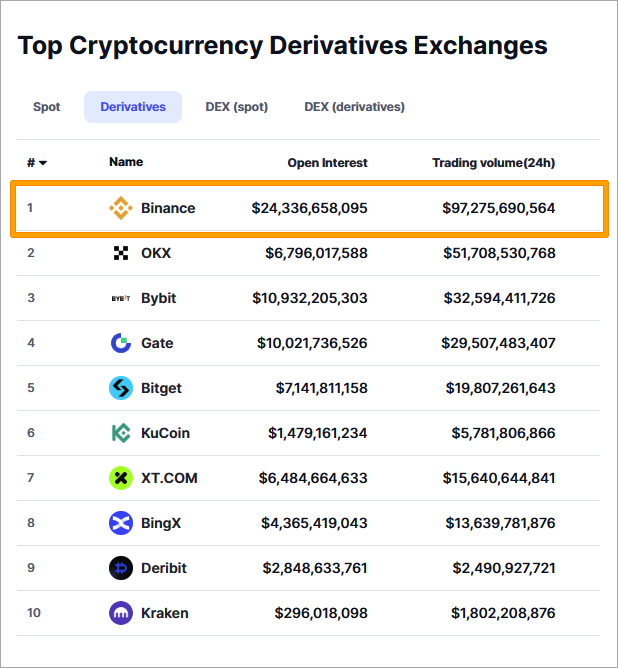618x668 pixels.
Task: Open the DEX (spot) tab
Action: pyautogui.click(x=237, y=107)
